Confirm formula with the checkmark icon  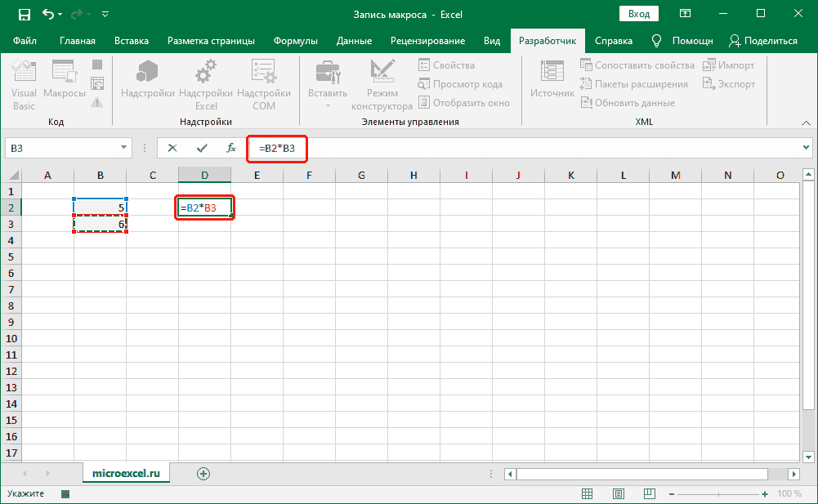[201, 148]
